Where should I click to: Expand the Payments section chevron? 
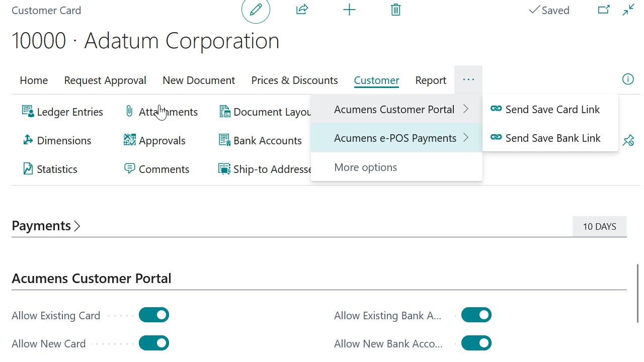tap(77, 226)
